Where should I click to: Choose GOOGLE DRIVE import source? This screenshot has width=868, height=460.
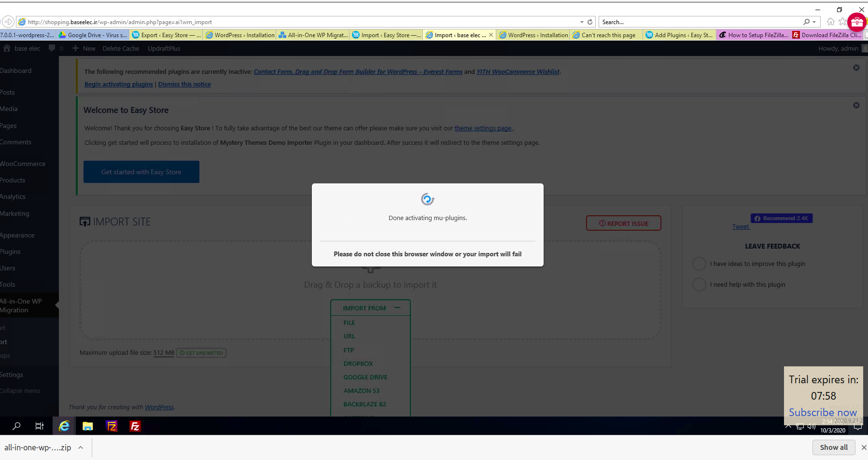click(x=365, y=377)
